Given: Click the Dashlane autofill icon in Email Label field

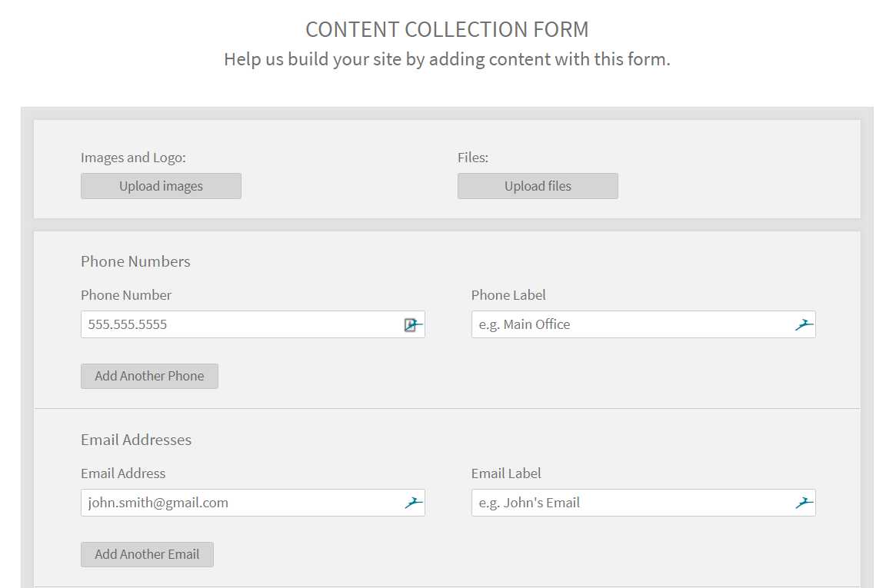Looking at the screenshot, I should (804, 503).
